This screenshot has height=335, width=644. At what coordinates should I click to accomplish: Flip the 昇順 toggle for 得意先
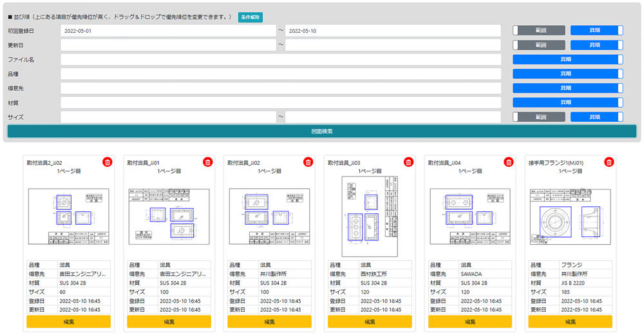tap(567, 88)
